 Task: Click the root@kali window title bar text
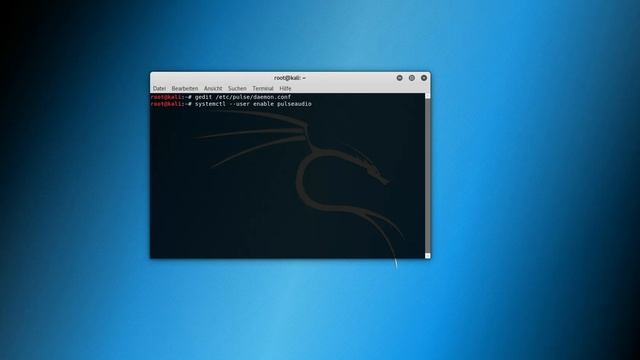point(290,78)
